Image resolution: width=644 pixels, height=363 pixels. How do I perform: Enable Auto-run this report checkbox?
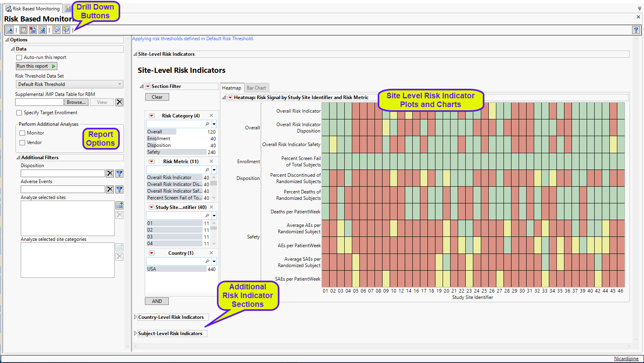coord(19,57)
